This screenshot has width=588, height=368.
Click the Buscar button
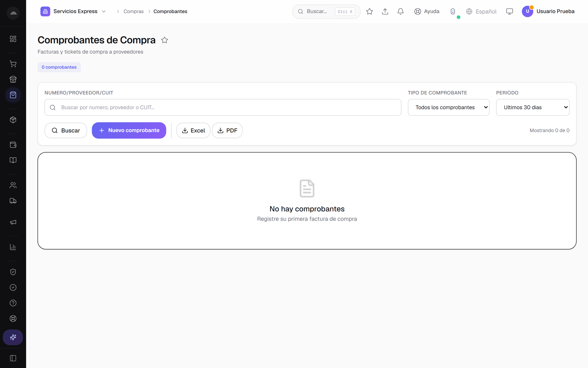click(x=66, y=130)
